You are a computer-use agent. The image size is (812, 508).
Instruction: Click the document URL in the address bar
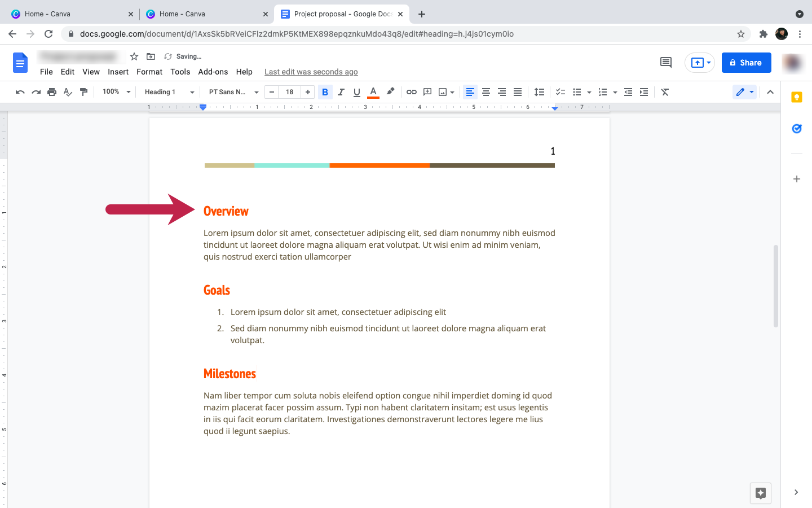pyautogui.click(x=293, y=34)
